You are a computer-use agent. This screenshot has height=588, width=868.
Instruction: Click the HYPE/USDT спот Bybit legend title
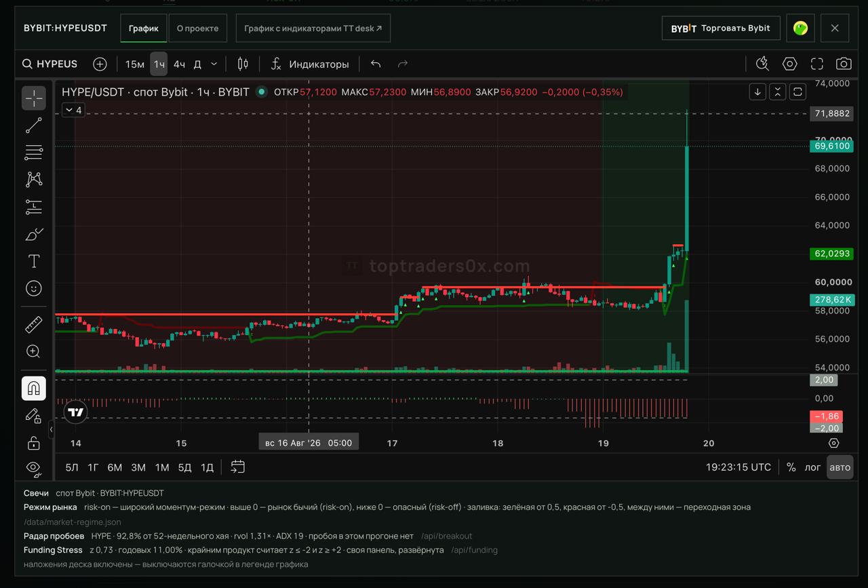coord(156,92)
